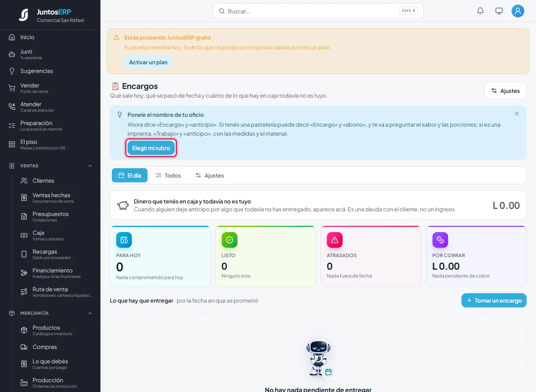Dismiss the Ponele el nombre tip banner
This screenshot has width=536, height=392.
click(517, 114)
